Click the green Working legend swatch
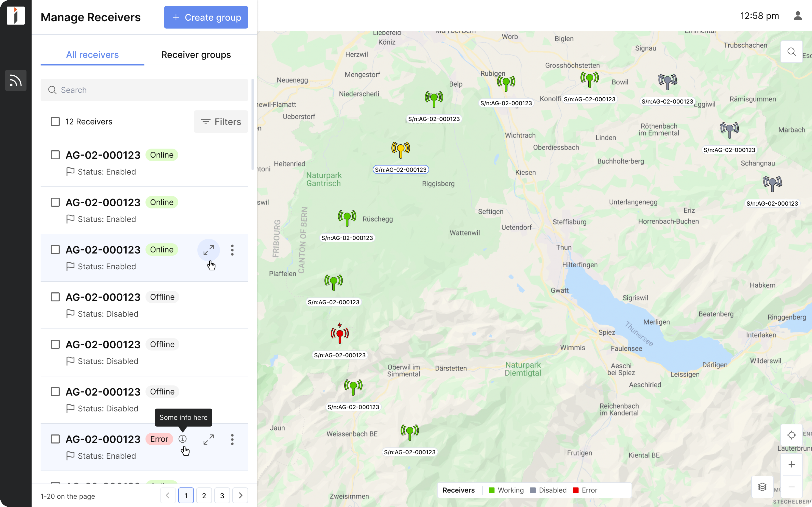This screenshot has width=812, height=507. tap(491, 490)
